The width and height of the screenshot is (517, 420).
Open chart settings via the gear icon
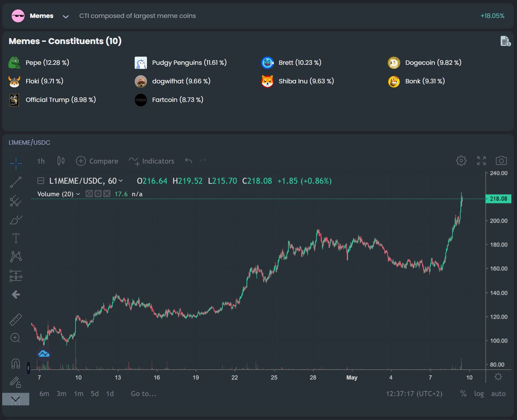pyautogui.click(x=461, y=160)
